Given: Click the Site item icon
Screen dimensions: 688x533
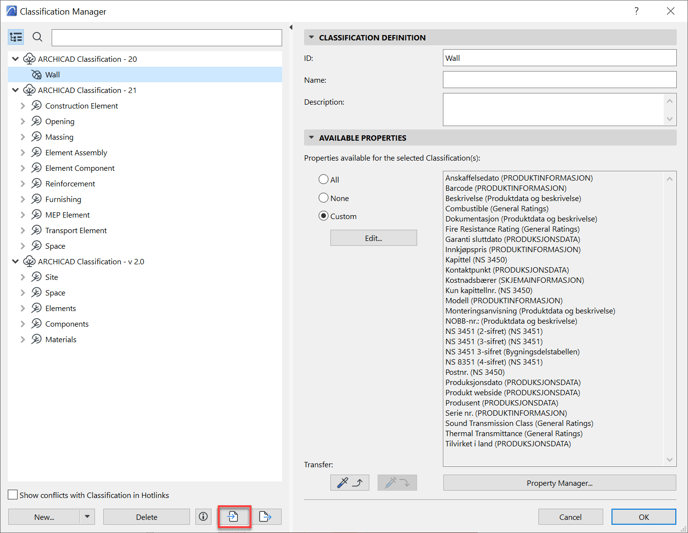Looking at the screenshot, I should tap(36, 277).
